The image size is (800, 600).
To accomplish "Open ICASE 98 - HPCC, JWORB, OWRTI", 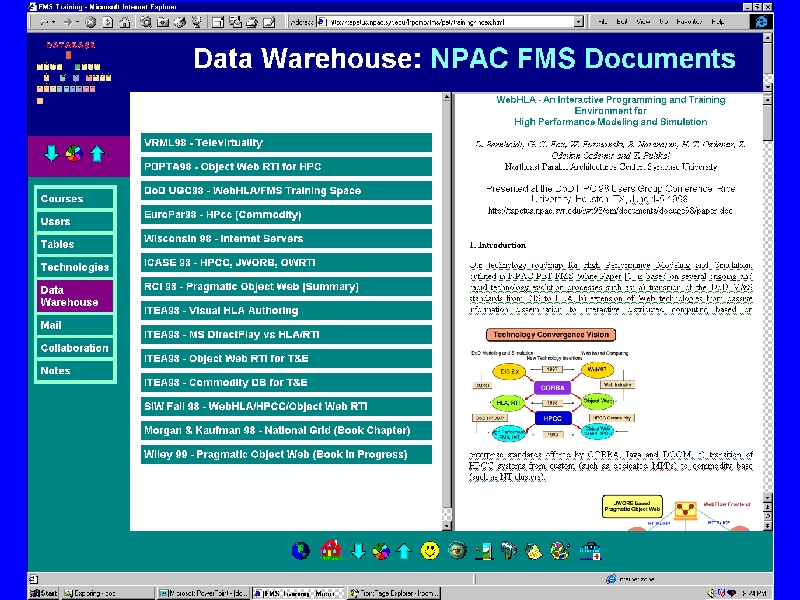I will [286, 263].
